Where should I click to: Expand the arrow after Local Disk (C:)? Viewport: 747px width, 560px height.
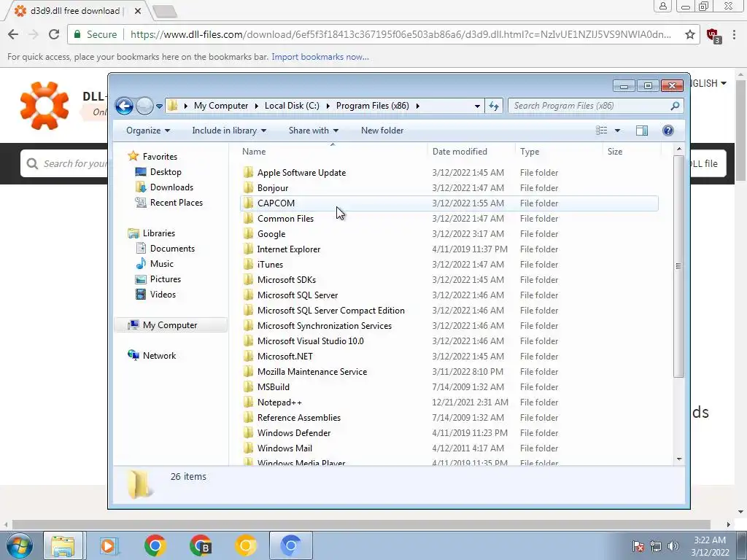tap(328, 106)
